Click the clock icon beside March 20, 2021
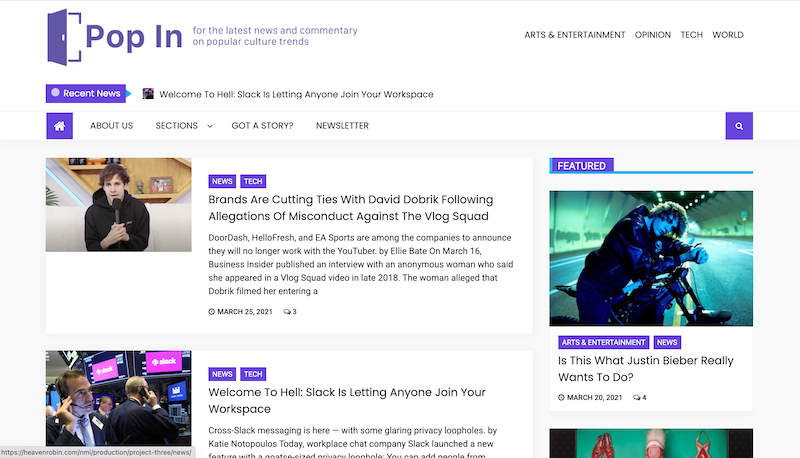Viewport: 800px width, 458px height. (x=561, y=397)
